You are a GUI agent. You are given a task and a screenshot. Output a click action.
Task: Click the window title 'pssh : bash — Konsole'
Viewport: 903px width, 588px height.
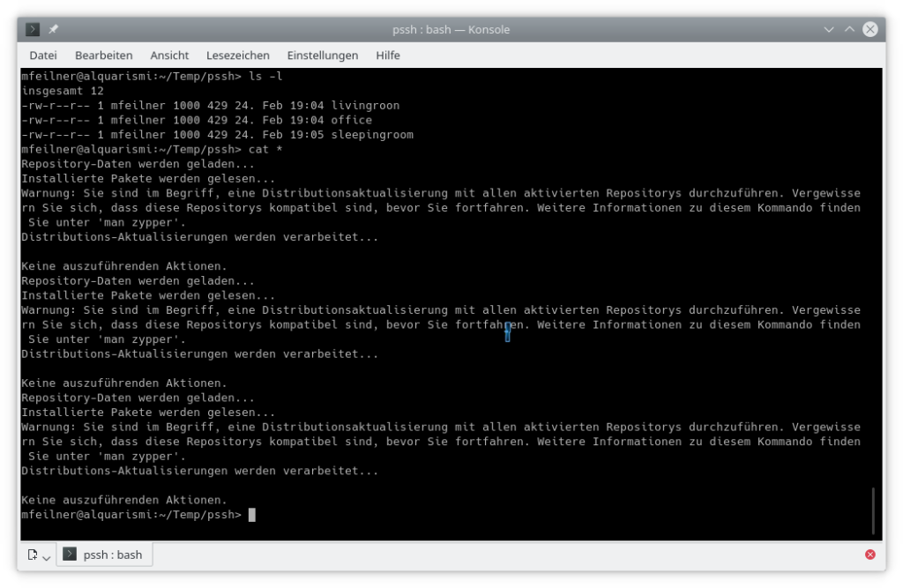(451, 29)
